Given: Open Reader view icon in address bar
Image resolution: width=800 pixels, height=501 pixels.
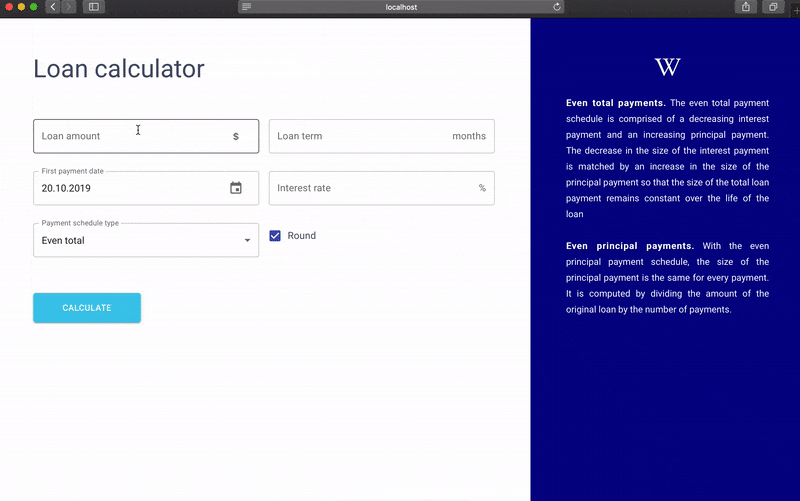Looking at the screenshot, I should (246, 7).
